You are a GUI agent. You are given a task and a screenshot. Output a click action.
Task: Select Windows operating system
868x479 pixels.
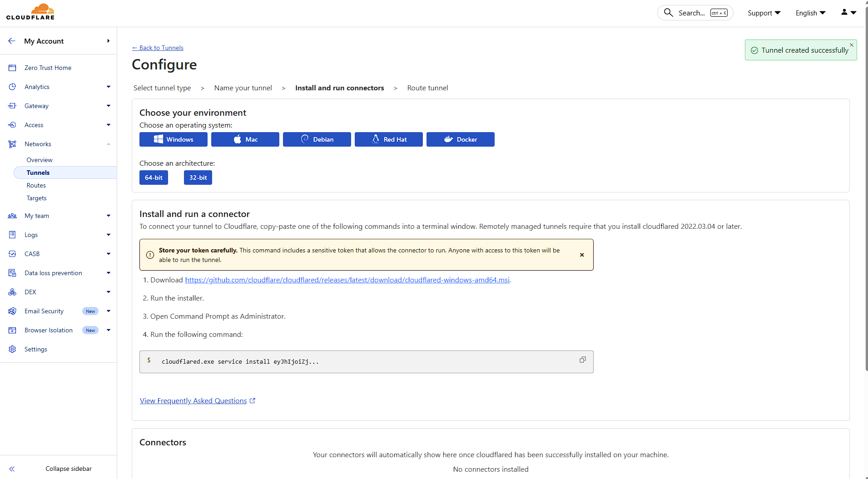[174, 139]
